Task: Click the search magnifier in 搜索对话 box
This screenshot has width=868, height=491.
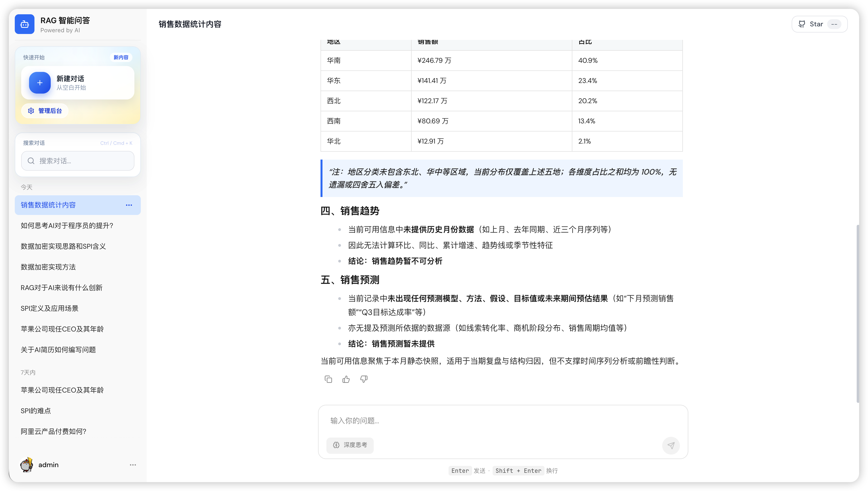Action: tap(31, 161)
